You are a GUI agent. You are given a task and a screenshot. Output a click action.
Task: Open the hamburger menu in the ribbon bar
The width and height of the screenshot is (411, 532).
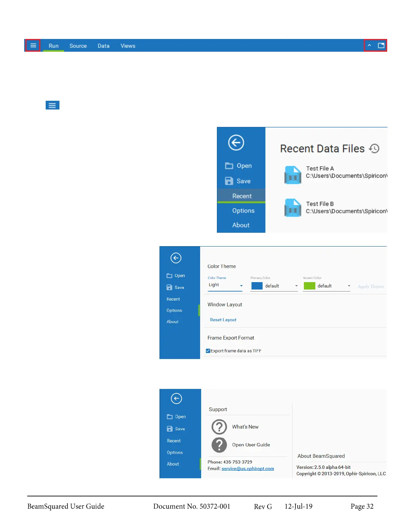click(x=33, y=45)
